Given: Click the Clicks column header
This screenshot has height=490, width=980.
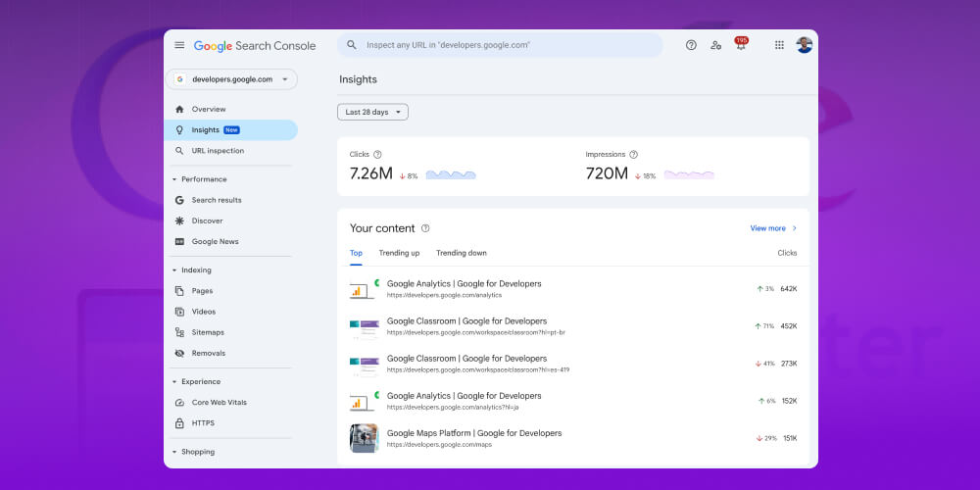Looking at the screenshot, I should [787, 253].
